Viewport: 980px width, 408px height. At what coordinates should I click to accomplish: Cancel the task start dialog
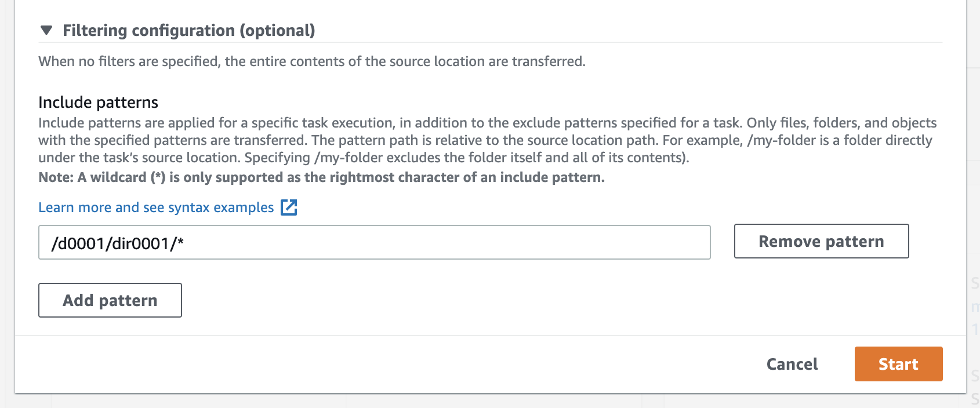(x=792, y=364)
